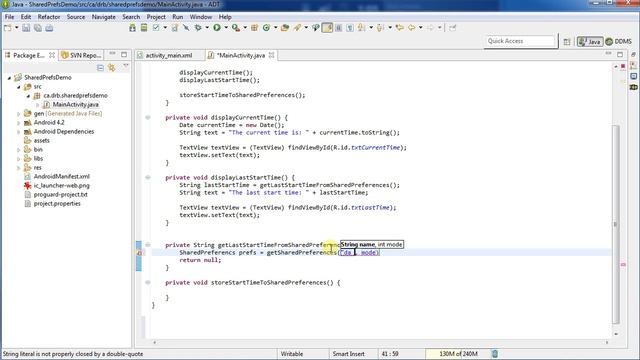This screenshot has width=640, height=360.
Task: Switch to the DDMS perspective
Action: (618, 42)
